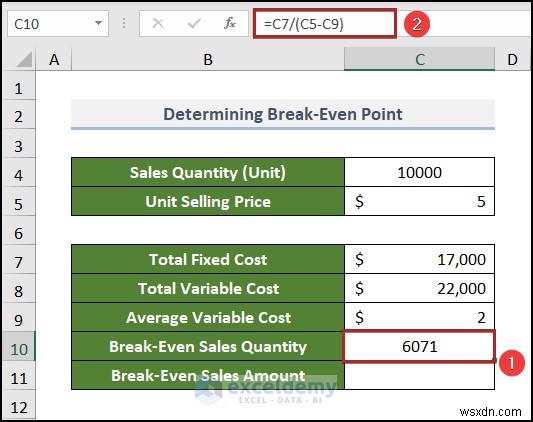Viewport: 533px width, 422px height.
Task: Select the Unit Selling Price value $ 5
Action: click(x=419, y=201)
